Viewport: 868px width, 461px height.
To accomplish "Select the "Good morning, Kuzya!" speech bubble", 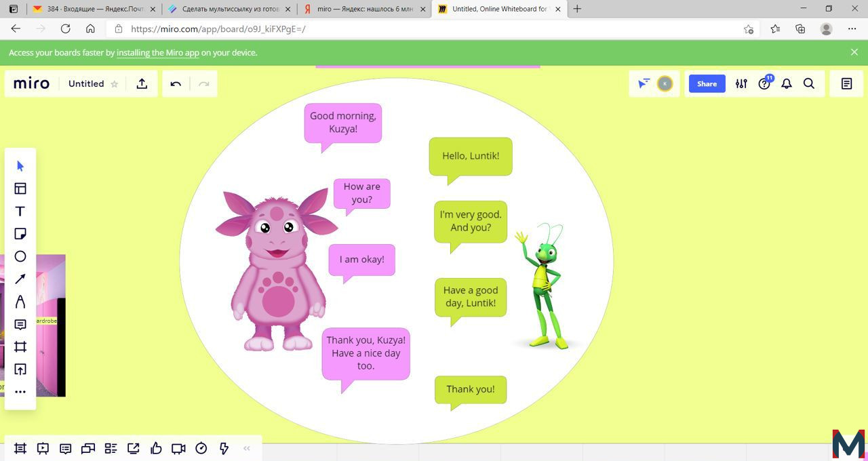I will click(x=343, y=123).
